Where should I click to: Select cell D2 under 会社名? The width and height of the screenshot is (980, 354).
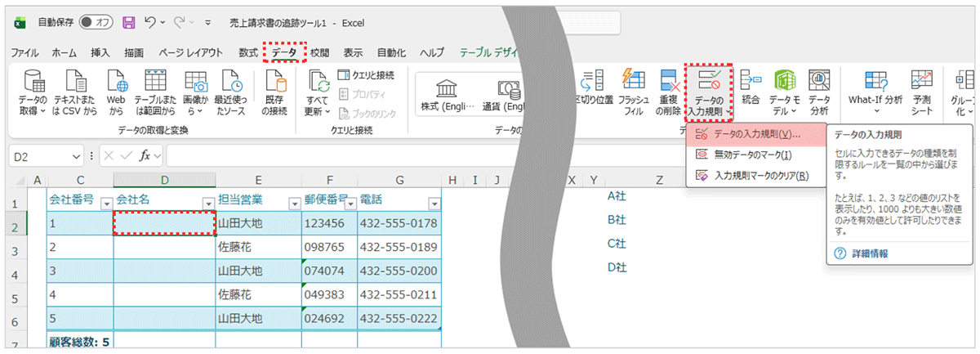click(x=163, y=223)
